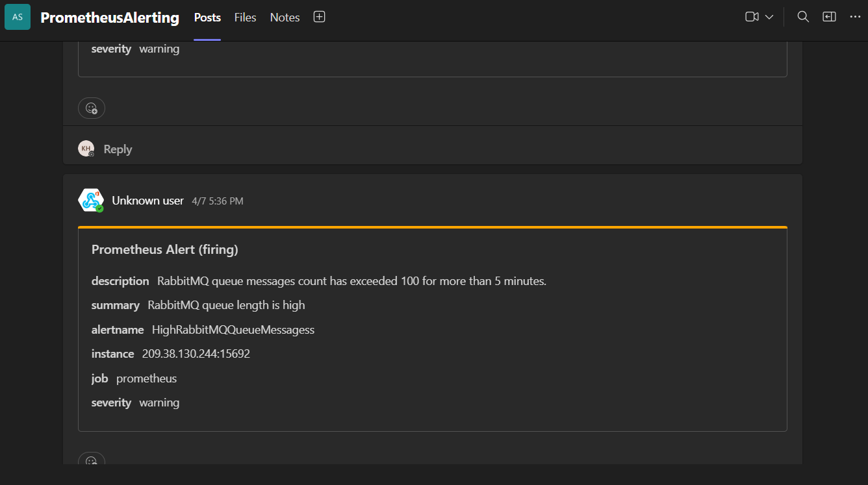Open search in channel with magnifier icon
The height and width of the screenshot is (485, 868).
point(803,17)
